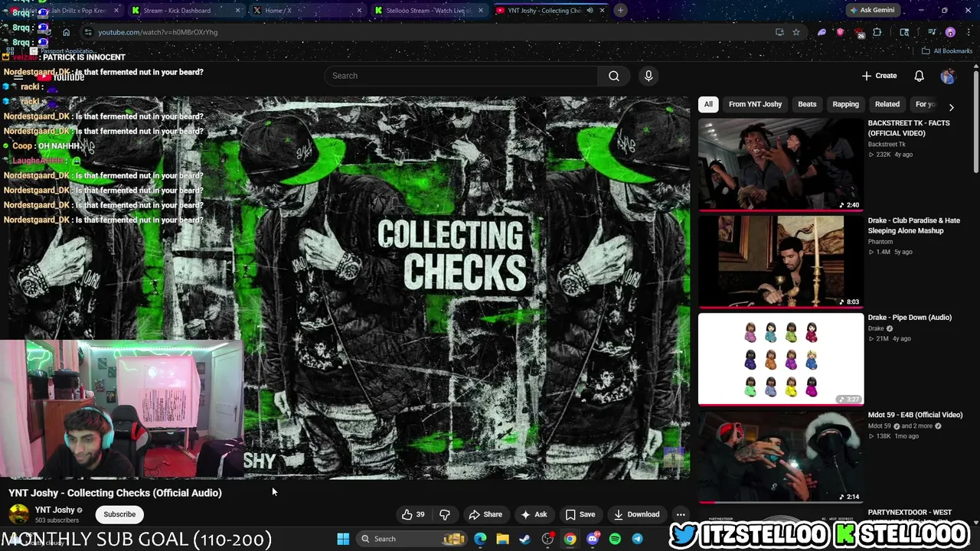The width and height of the screenshot is (980, 551).
Task: Save the video to a playlist
Action: click(580, 514)
